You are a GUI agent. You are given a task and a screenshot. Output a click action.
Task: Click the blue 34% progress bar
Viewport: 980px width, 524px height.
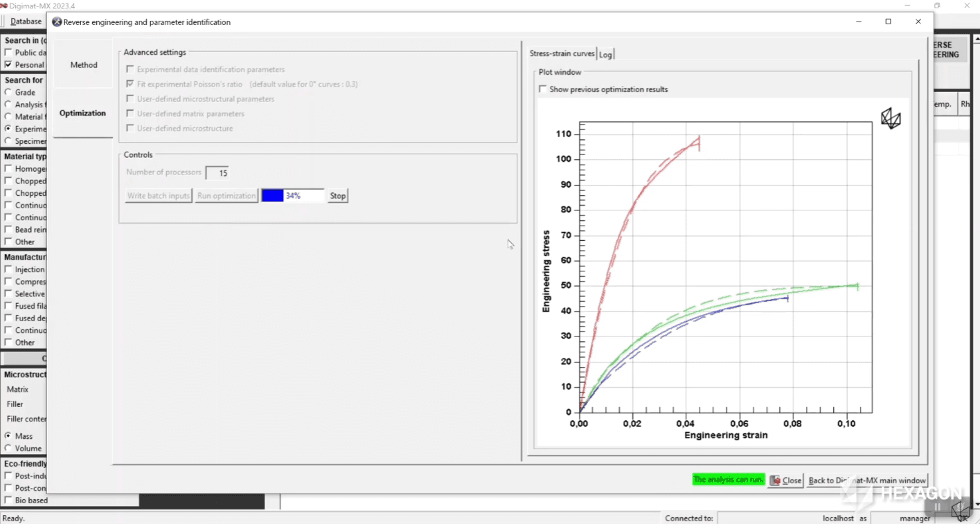pyautogui.click(x=272, y=195)
